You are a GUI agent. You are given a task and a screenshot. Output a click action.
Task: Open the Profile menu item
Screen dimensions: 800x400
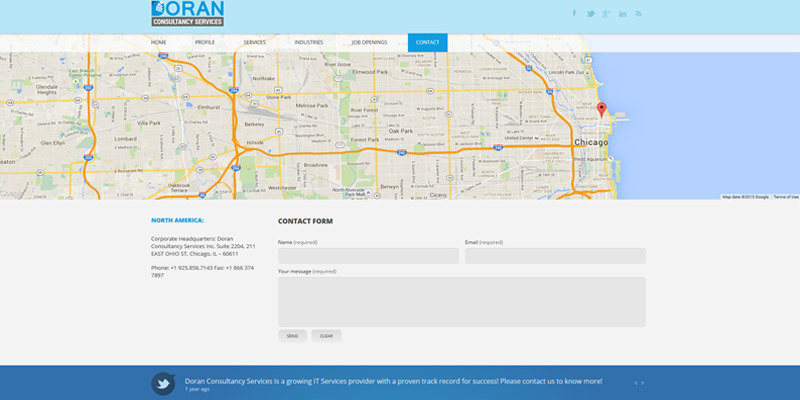coord(204,43)
